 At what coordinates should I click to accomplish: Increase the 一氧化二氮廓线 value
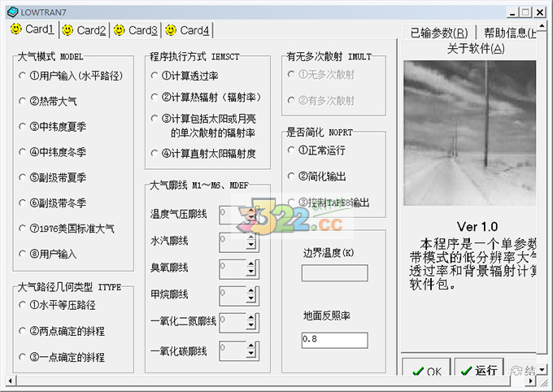[250, 317]
